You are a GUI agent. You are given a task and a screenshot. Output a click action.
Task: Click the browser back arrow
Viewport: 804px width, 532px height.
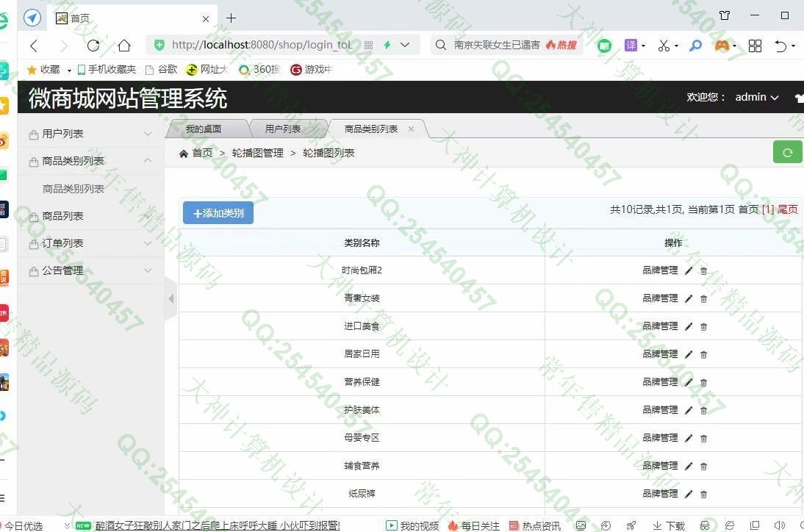[34, 46]
